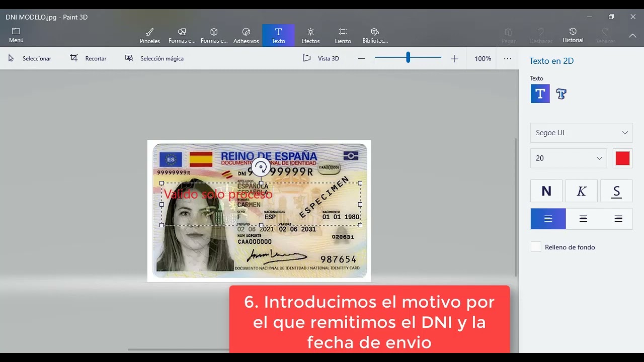Open the 3D Biblioteca library
Screen dimensions: 644x362
pos(375,36)
